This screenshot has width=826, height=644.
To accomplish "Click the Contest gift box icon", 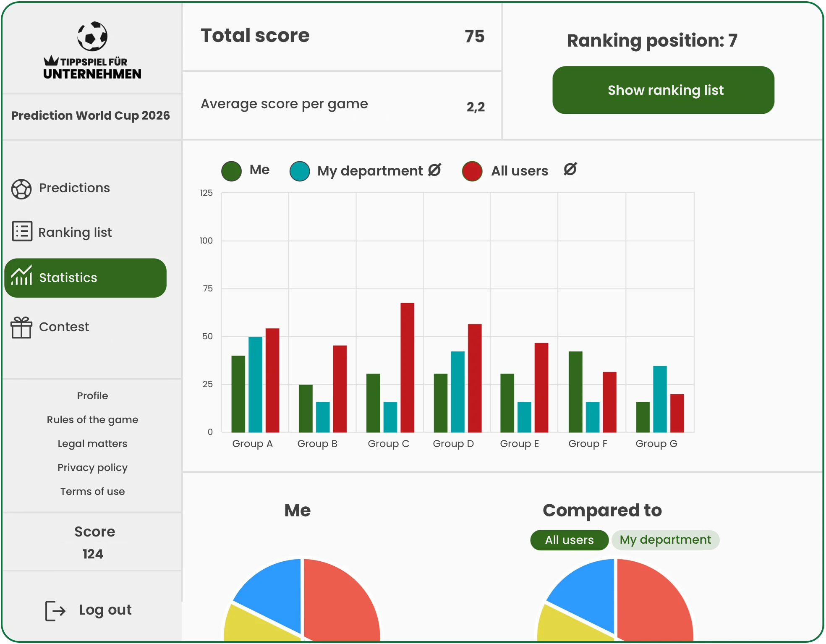I will (21, 327).
